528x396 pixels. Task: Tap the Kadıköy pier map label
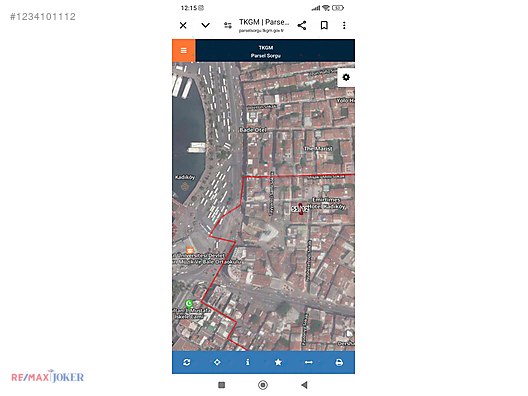pyautogui.click(x=185, y=177)
